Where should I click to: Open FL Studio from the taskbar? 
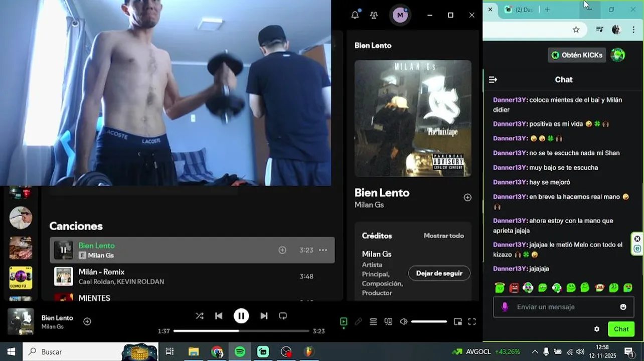309,351
